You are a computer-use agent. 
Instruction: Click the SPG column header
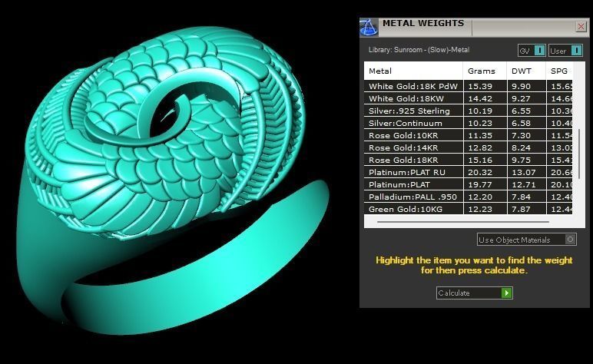[x=559, y=71]
